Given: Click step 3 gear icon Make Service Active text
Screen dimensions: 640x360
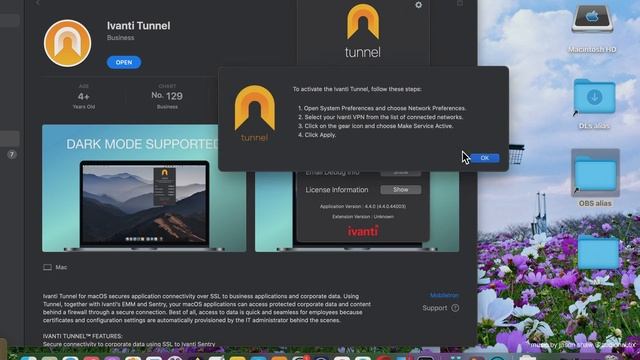Looking at the screenshot, I should (376, 126).
